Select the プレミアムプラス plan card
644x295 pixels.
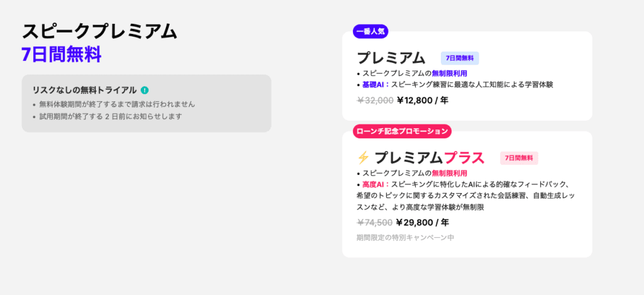coord(467,194)
